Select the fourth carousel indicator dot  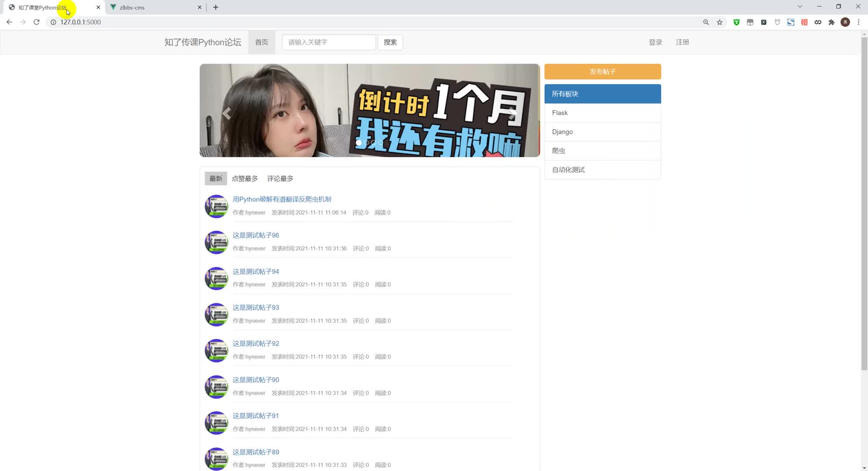[x=381, y=143]
